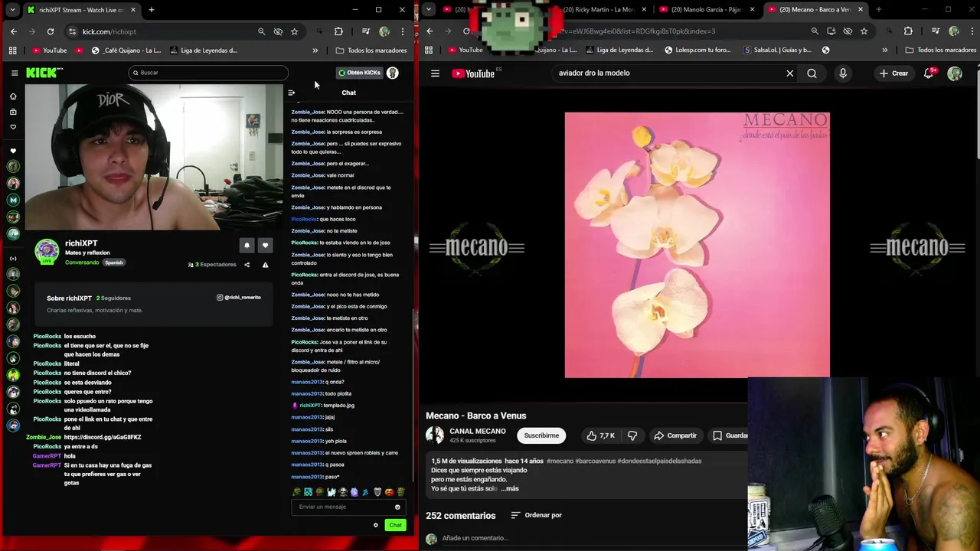Open extensions puzzle icon in Kick window
The image size is (980, 551).
point(338,31)
